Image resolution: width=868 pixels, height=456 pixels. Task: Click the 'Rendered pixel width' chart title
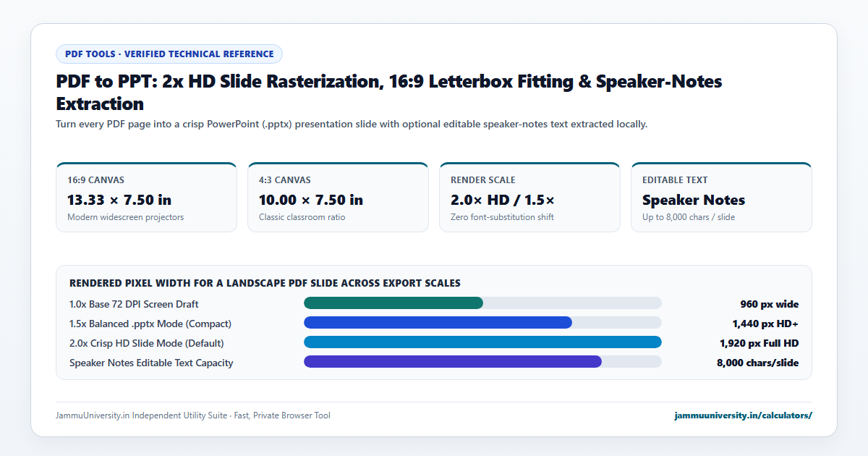[x=265, y=283]
